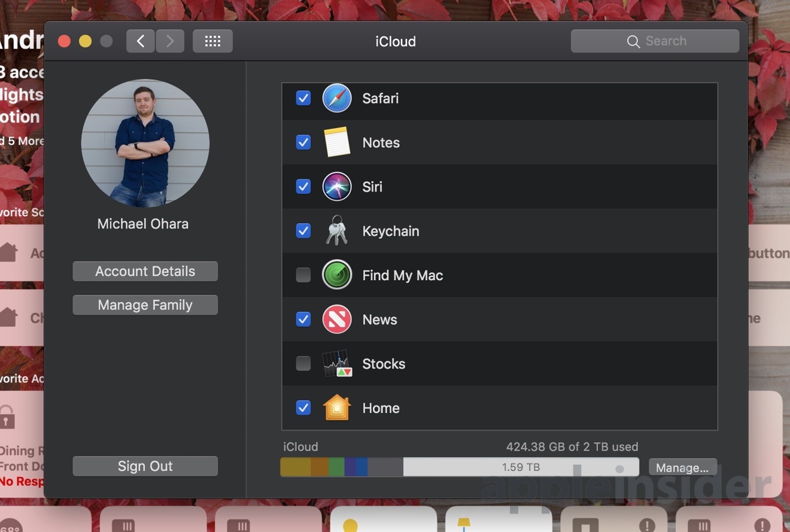Click the Search field
The image size is (790, 532).
[655, 41]
